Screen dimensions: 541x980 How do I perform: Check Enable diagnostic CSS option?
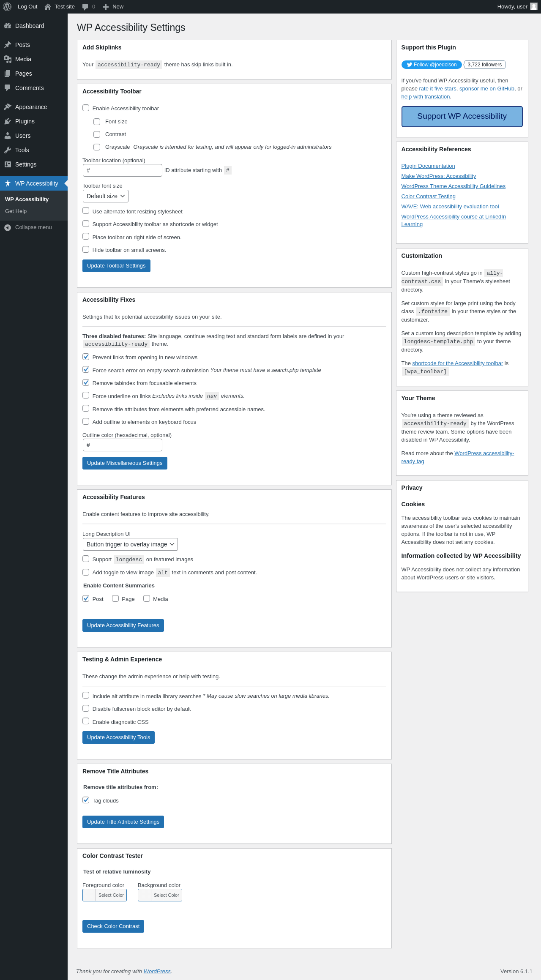86,721
